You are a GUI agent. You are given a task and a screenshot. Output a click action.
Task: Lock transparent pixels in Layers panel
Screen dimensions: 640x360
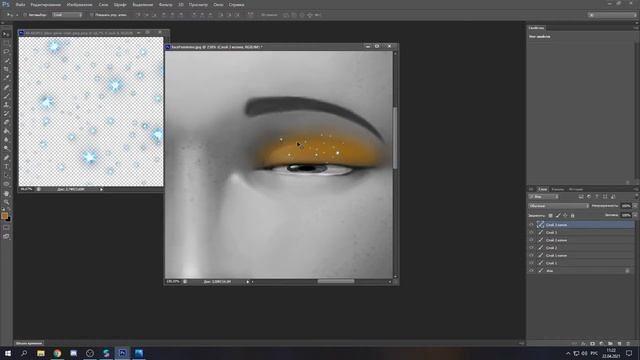[550, 215]
